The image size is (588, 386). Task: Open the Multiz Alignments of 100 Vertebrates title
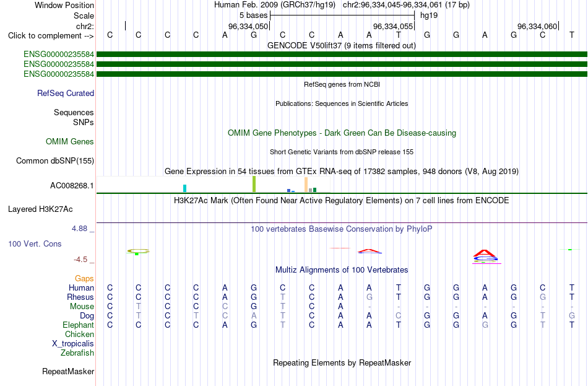[342, 270]
